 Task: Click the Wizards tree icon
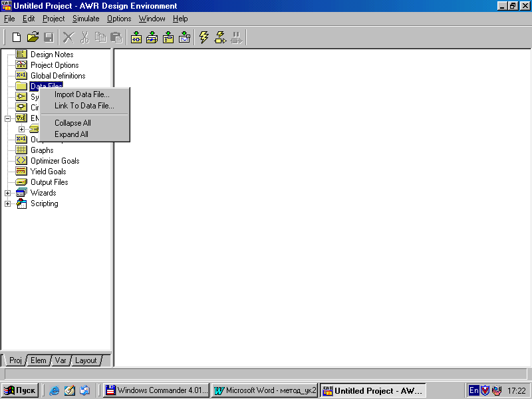[x=21, y=192]
